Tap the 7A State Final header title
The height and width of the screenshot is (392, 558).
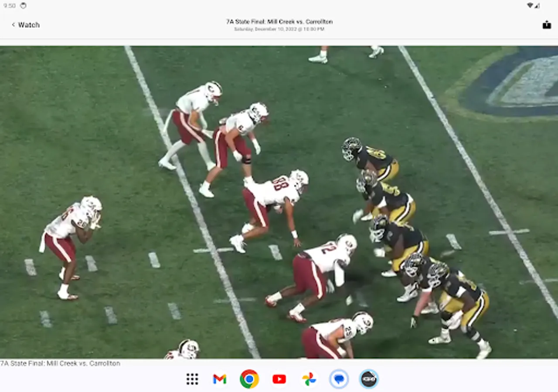point(279,21)
